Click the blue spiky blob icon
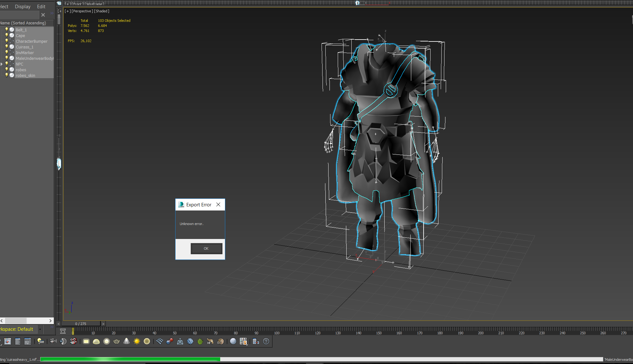This screenshot has width=633, height=364. click(190, 341)
